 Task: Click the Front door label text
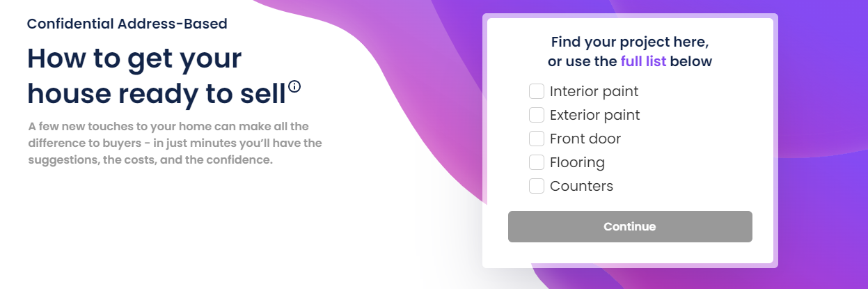pos(585,139)
